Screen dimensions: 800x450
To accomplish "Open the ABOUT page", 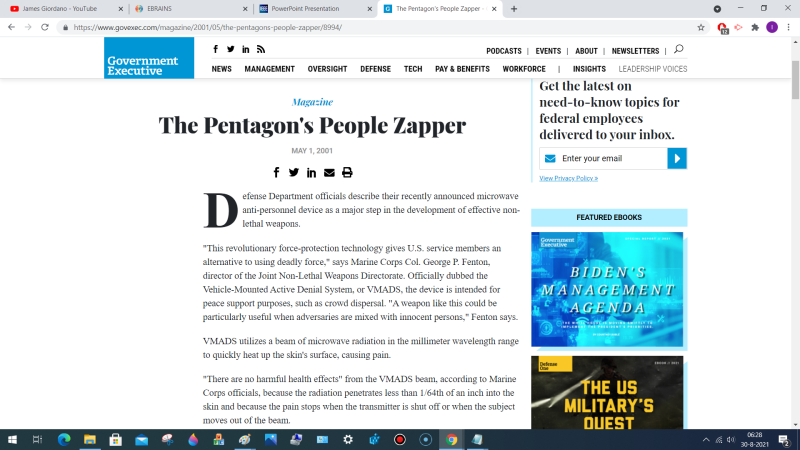I will coord(586,51).
